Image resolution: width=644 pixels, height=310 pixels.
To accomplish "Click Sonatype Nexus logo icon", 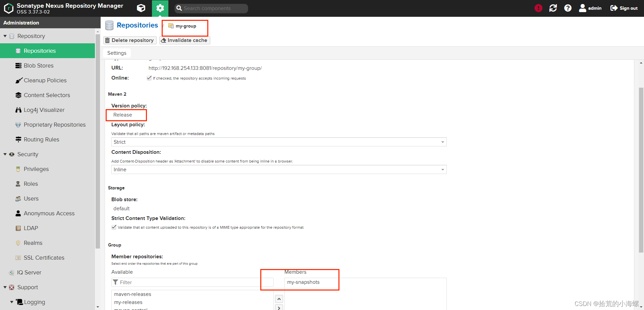I will click(x=8, y=8).
